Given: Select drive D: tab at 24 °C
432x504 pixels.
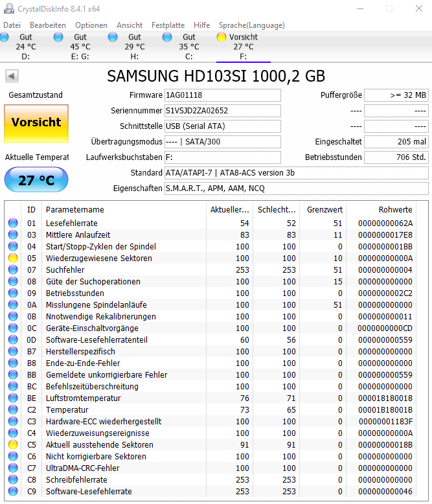Looking at the screenshot, I should click(x=26, y=47).
